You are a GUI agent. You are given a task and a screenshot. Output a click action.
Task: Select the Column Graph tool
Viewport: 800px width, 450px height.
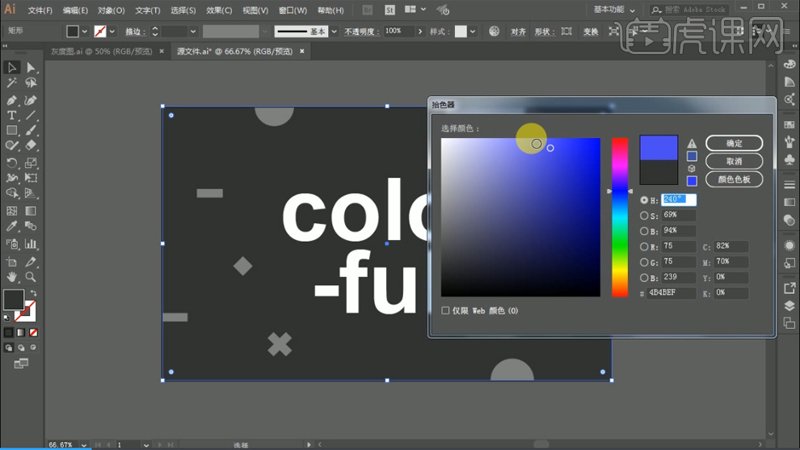point(31,244)
